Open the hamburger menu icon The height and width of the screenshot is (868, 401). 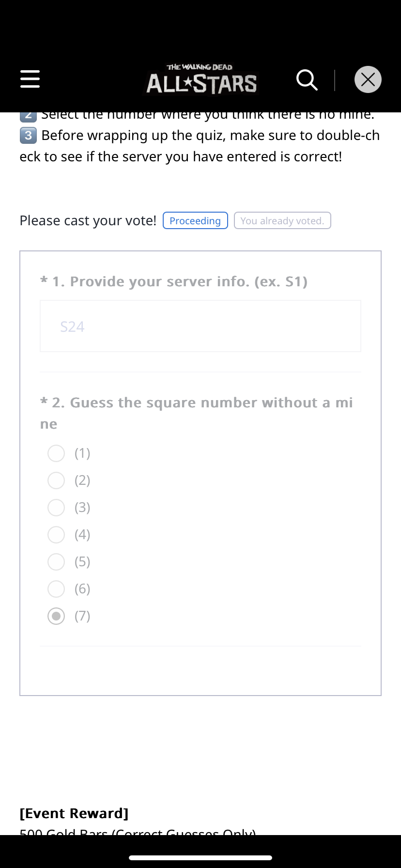pyautogui.click(x=30, y=79)
